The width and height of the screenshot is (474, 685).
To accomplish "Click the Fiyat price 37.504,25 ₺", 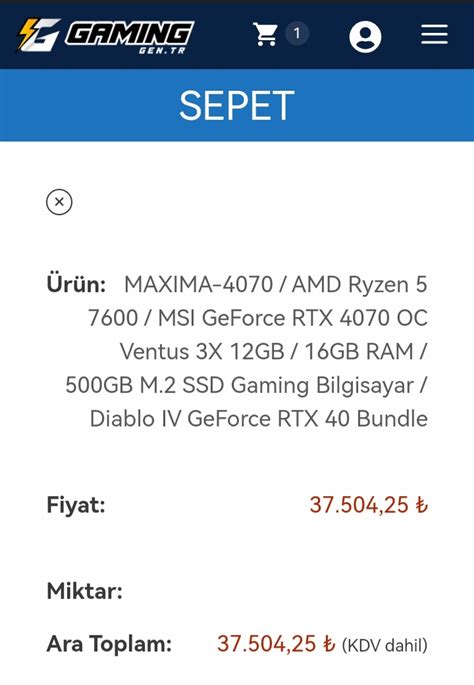I will (x=369, y=505).
